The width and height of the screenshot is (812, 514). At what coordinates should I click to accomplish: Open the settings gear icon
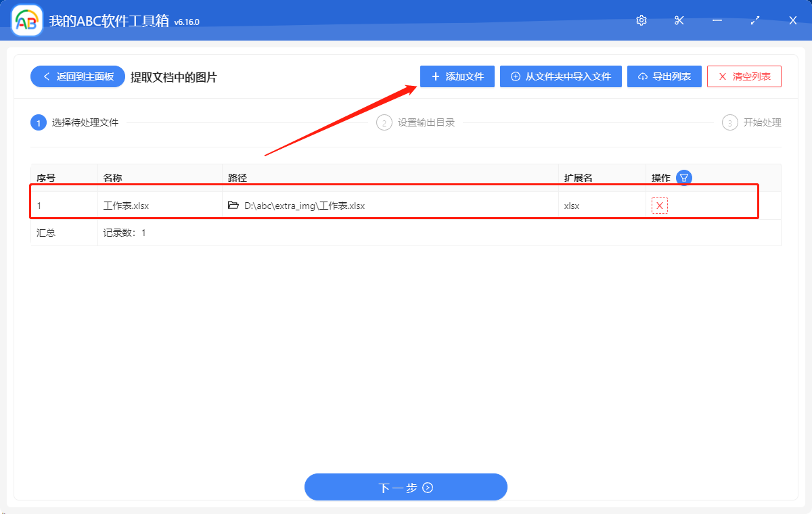click(x=641, y=20)
